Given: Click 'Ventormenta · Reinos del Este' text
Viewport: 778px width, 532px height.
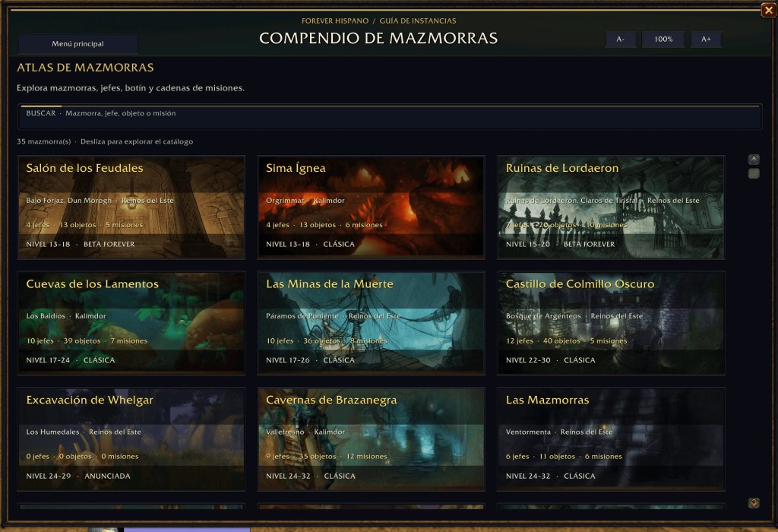Looking at the screenshot, I should (x=559, y=432).
